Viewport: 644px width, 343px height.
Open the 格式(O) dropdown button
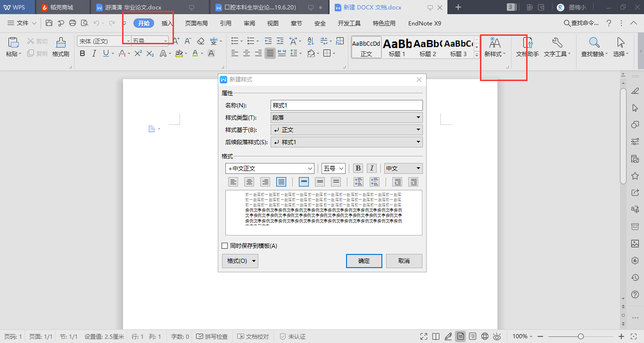pyautogui.click(x=240, y=261)
